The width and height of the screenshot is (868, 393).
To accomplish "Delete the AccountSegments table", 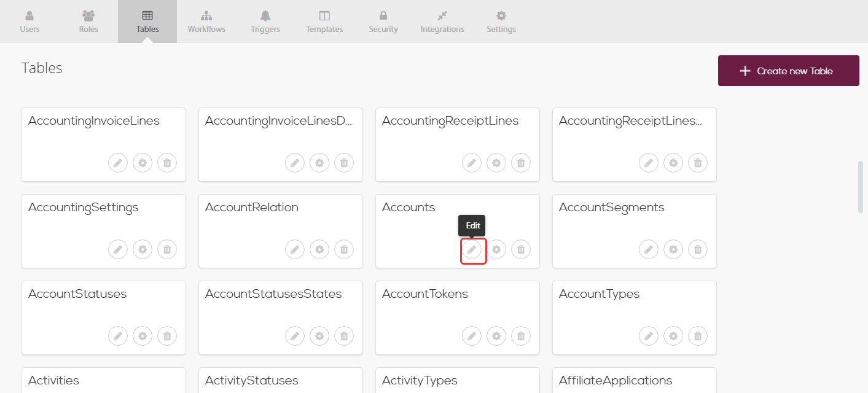I will [x=698, y=249].
